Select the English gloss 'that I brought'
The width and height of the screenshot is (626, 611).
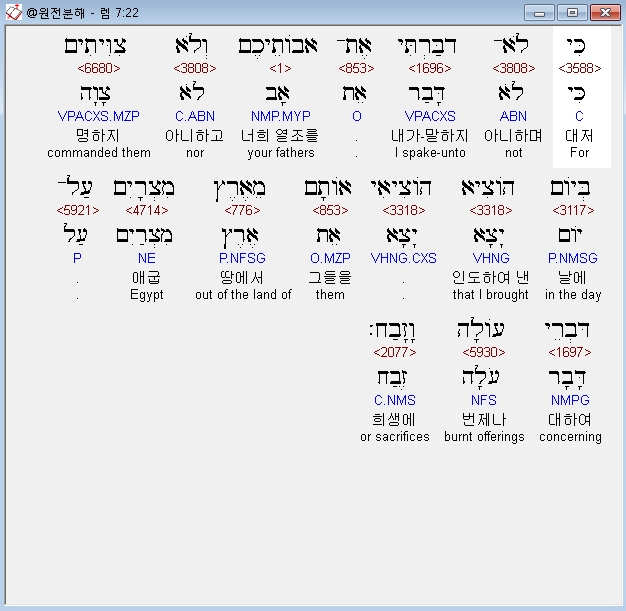point(490,295)
